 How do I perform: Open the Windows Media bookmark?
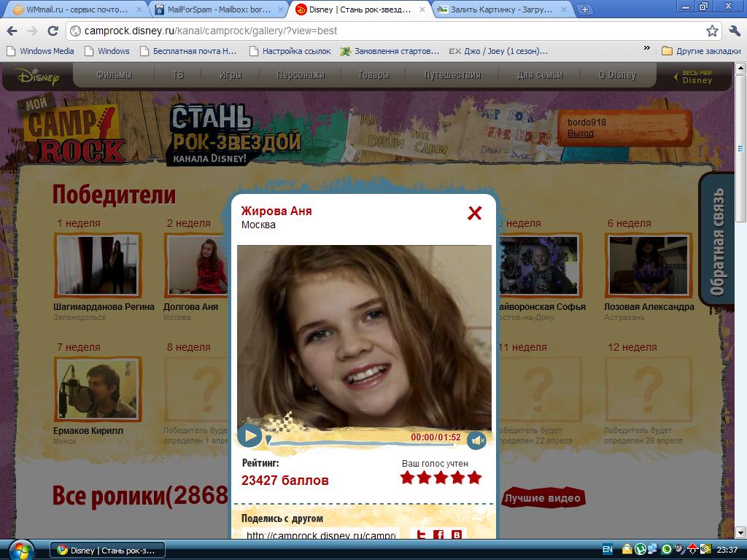click(x=41, y=51)
